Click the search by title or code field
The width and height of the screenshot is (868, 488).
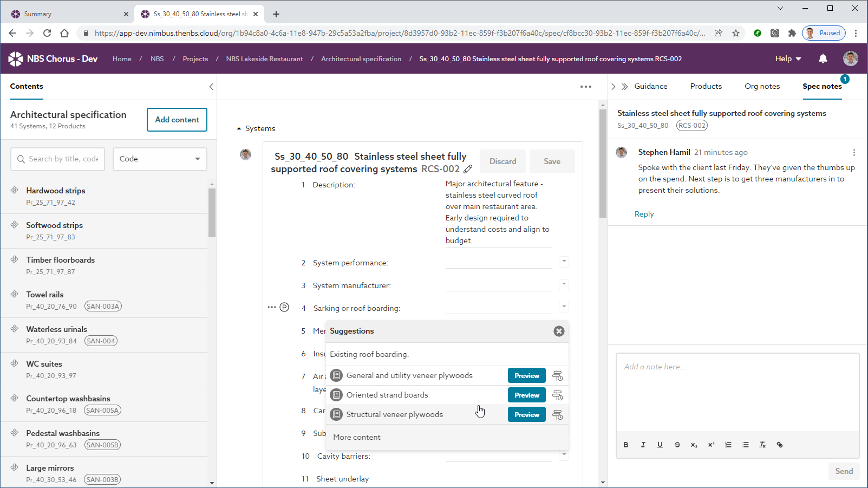pyautogui.click(x=57, y=159)
